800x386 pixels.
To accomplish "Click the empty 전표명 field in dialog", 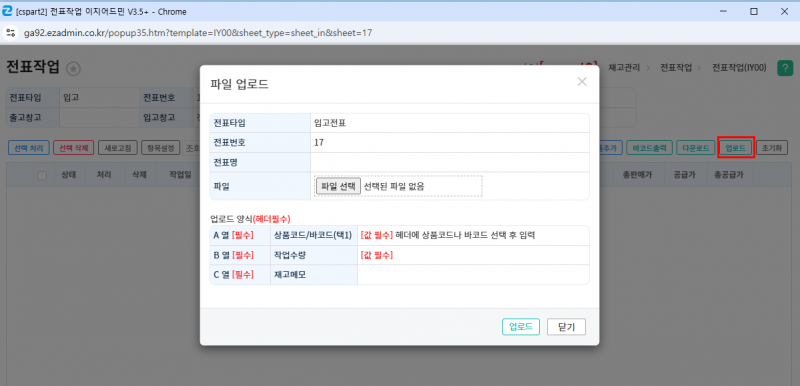I will click(x=449, y=163).
